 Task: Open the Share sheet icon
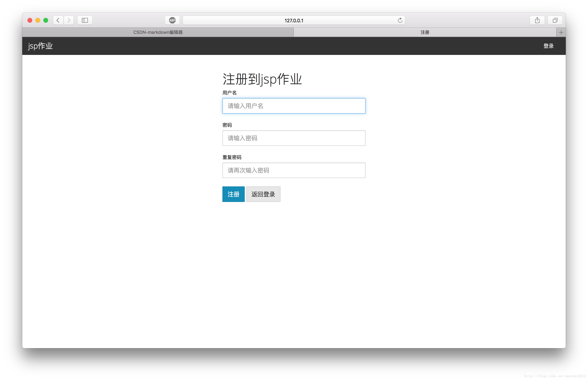(537, 20)
